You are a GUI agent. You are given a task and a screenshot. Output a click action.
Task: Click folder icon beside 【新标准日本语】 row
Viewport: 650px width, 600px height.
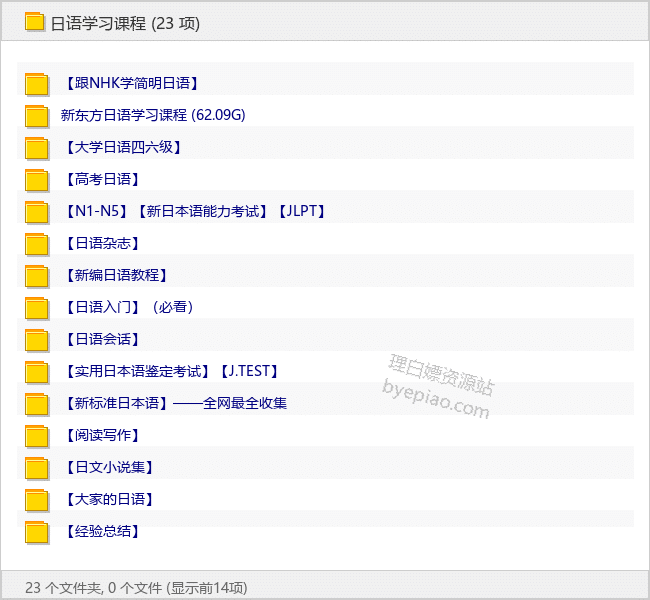(36, 404)
